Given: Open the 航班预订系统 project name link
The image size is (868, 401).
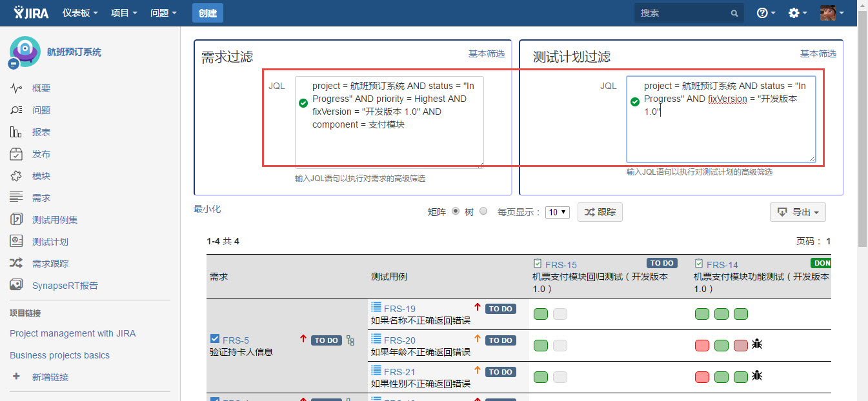Looking at the screenshot, I should point(74,52).
